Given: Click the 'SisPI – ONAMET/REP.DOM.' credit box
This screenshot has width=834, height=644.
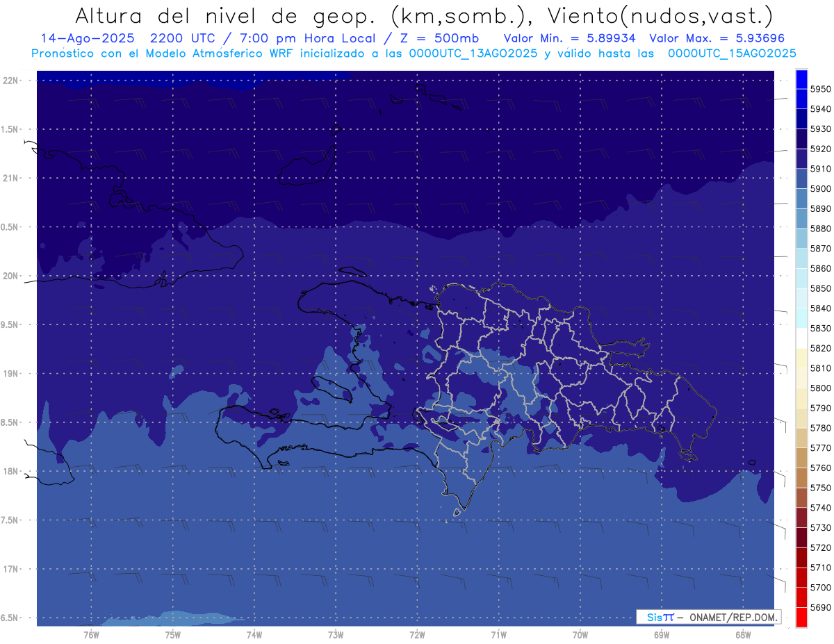Looking at the screenshot, I should coord(708,617).
